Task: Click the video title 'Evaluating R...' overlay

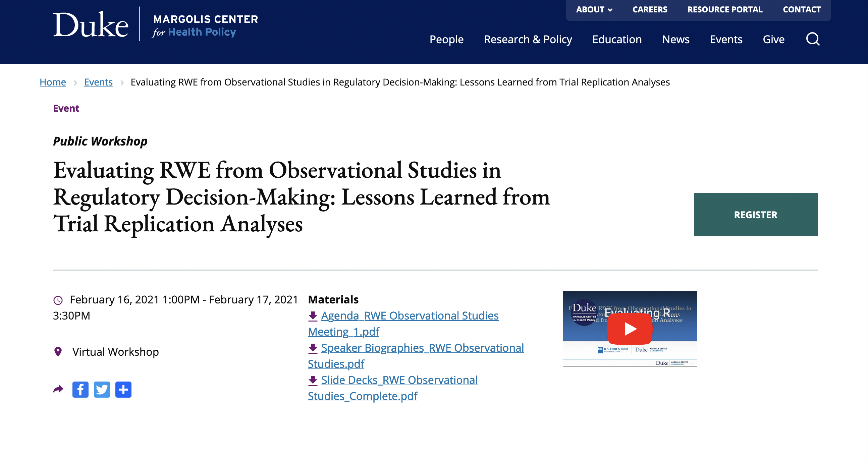Action: [641, 312]
